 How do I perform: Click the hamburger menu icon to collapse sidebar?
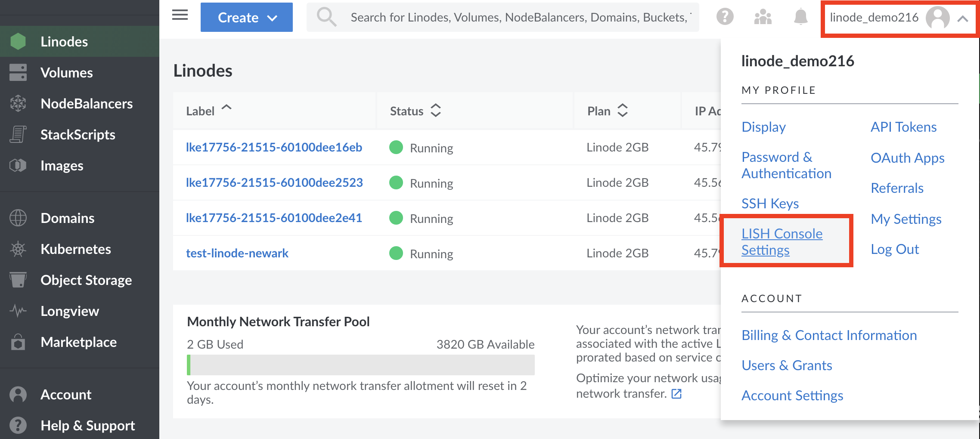click(180, 16)
